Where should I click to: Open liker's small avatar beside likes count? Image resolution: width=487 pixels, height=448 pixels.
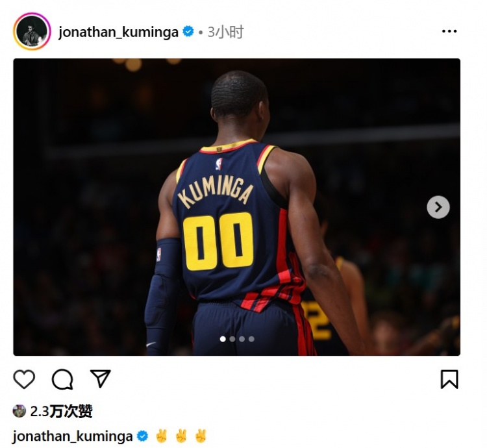pos(19,411)
